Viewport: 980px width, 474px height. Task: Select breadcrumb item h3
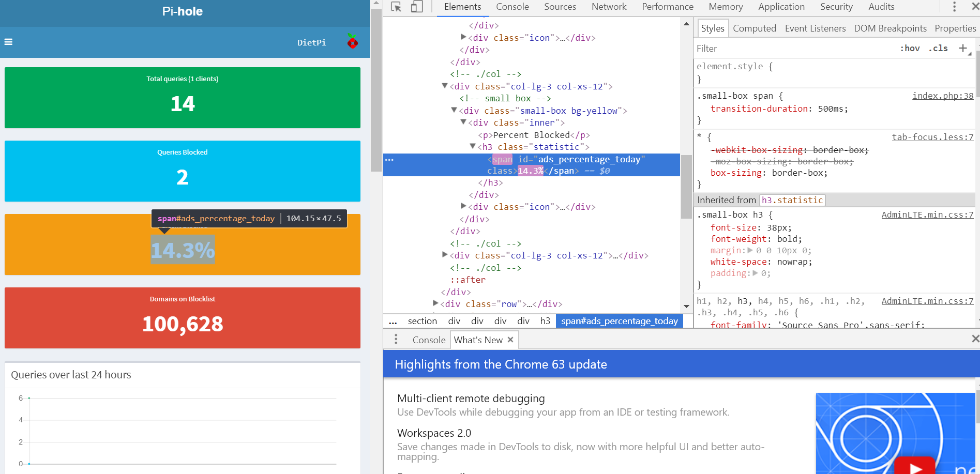pos(545,321)
